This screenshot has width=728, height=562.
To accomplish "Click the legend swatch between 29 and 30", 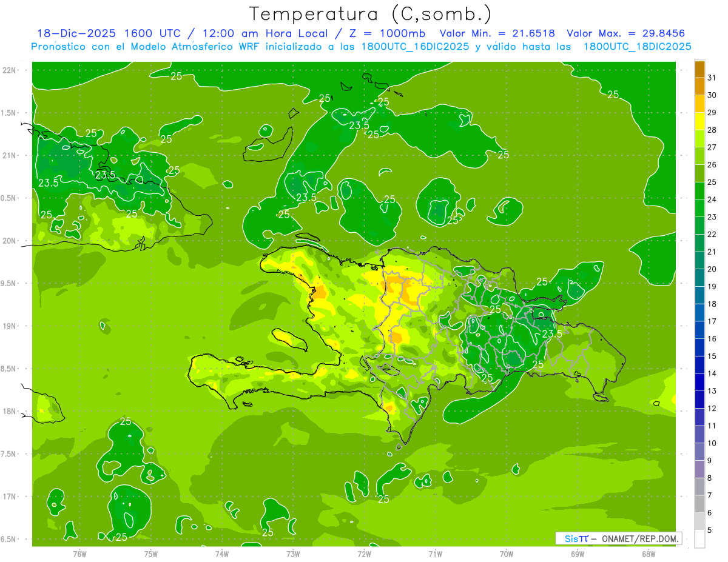I will pyautogui.click(x=699, y=104).
